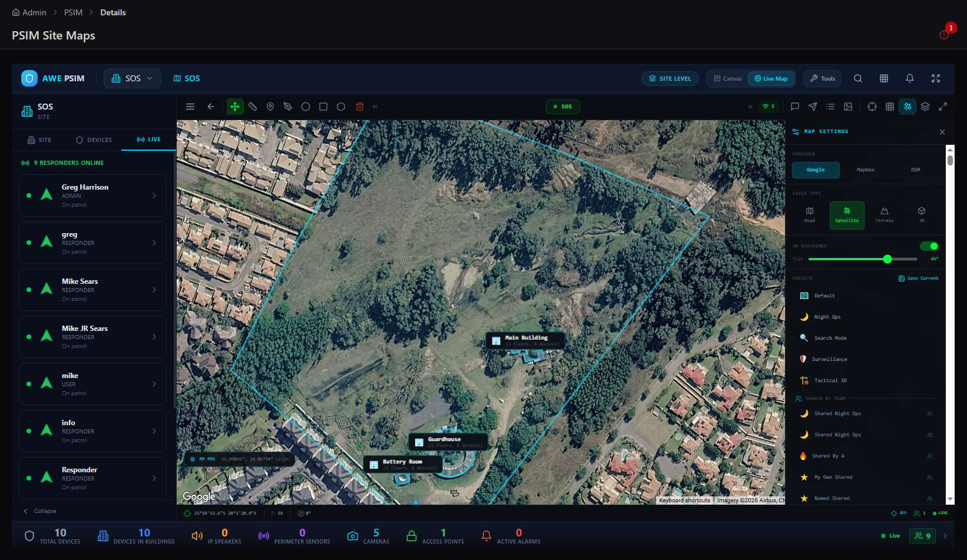Open the chat message icon in toolbar
967x560 pixels.
795,107
